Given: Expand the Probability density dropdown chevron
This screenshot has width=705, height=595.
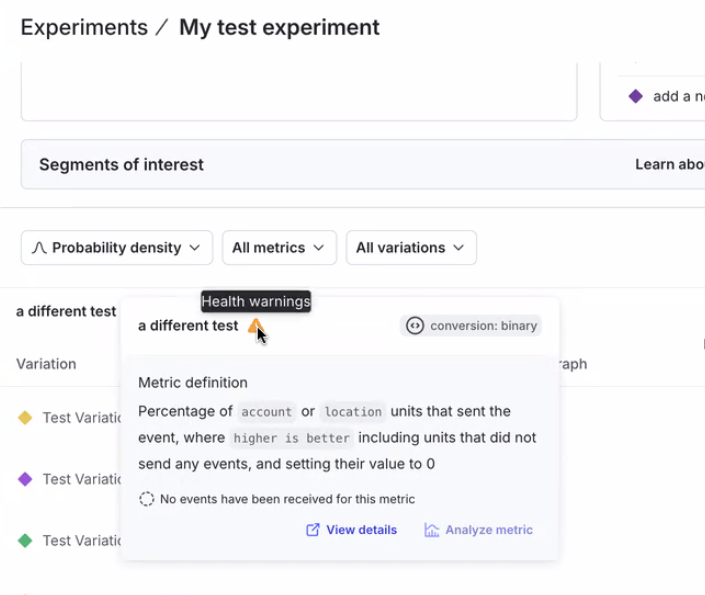Looking at the screenshot, I should 195,248.
